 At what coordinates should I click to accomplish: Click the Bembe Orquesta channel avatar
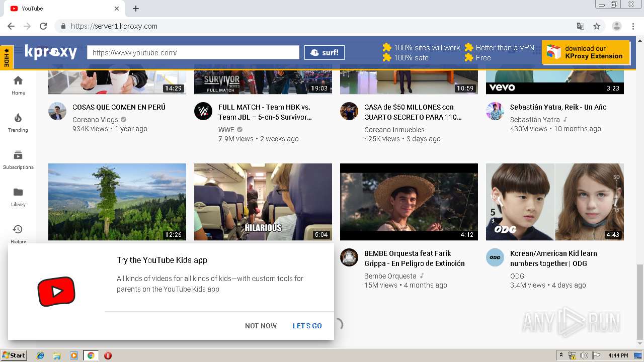349,257
